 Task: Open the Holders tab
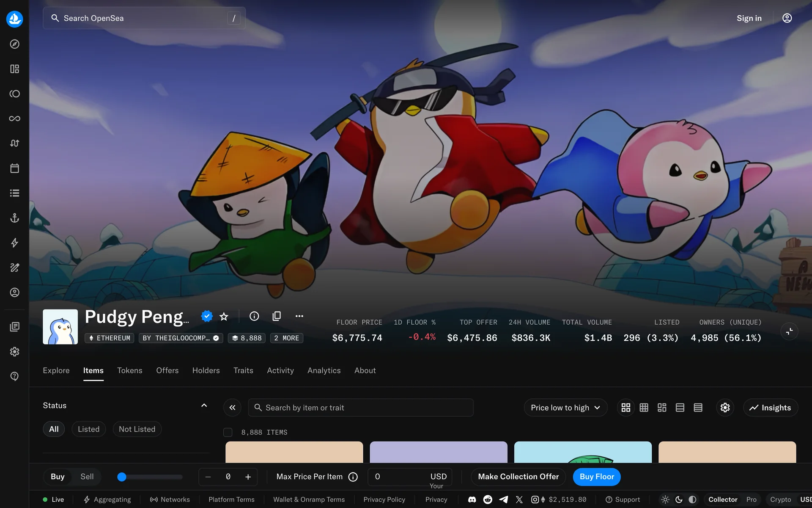click(206, 370)
